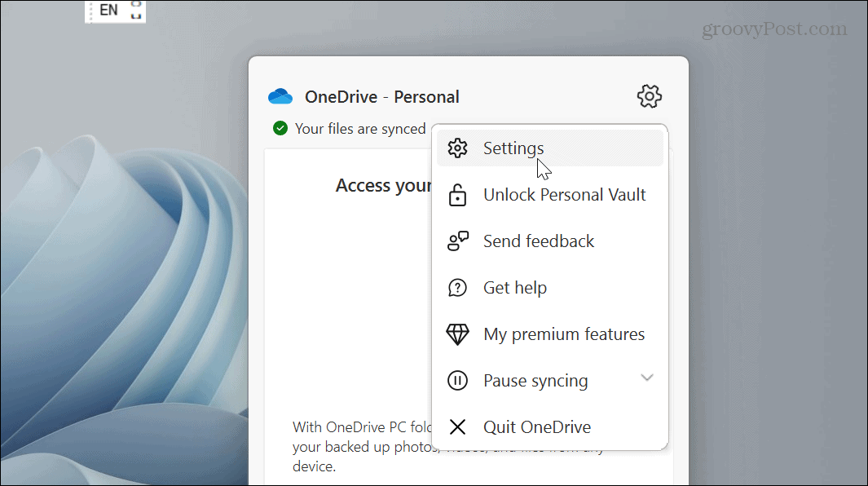Click the OneDrive blue cloud logo

click(280, 96)
